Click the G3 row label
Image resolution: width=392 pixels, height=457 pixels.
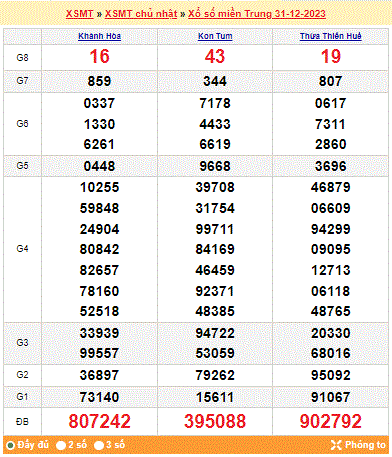tap(22, 343)
